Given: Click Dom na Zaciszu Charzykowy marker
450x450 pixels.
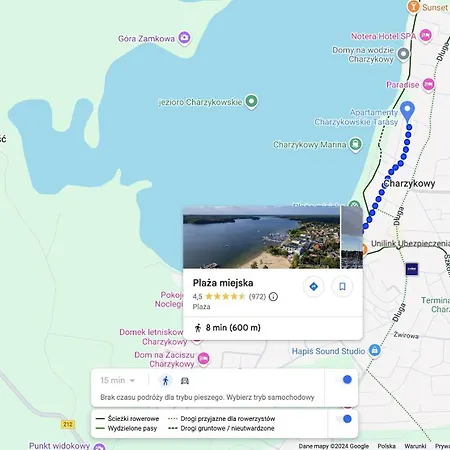Looking at the screenshot, I should 203,359.
